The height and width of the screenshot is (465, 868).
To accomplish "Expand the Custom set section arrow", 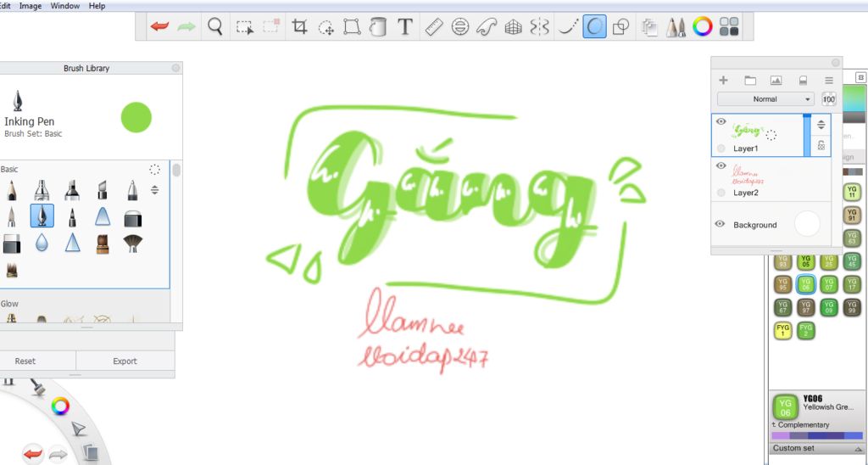I will [x=858, y=449].
